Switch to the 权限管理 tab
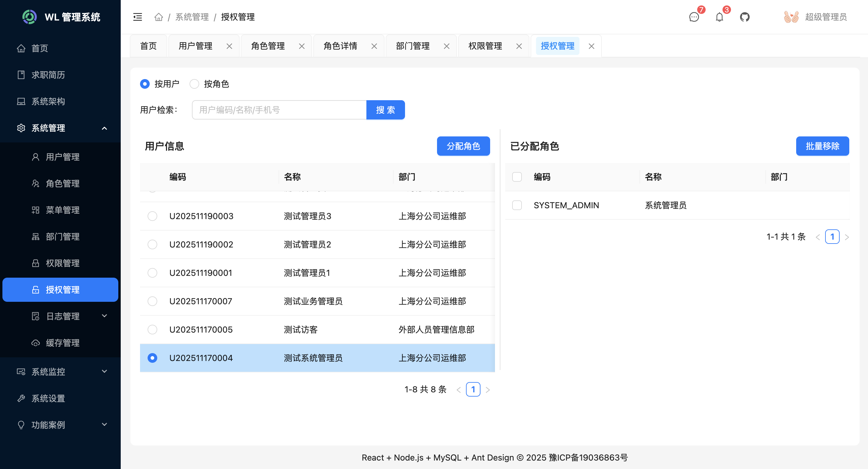Screen dimensions: 868x469 click(x=484, y=46)
